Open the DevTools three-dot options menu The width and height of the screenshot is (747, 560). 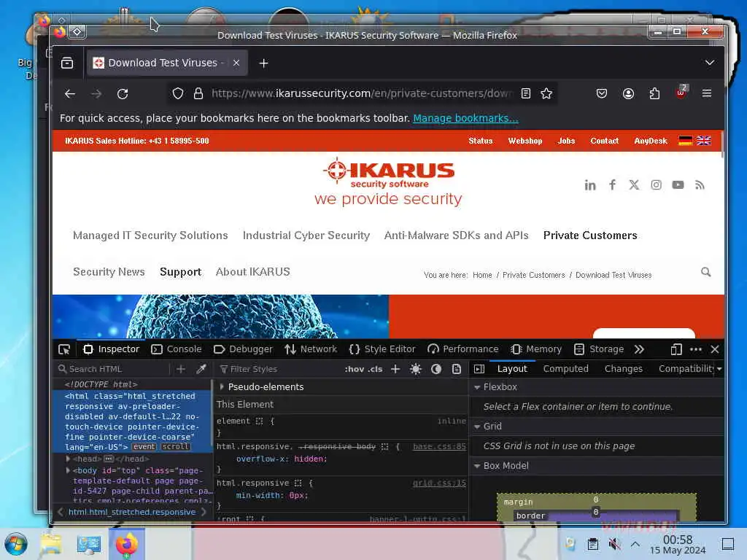pyautogui.click(x=695, y=349)
